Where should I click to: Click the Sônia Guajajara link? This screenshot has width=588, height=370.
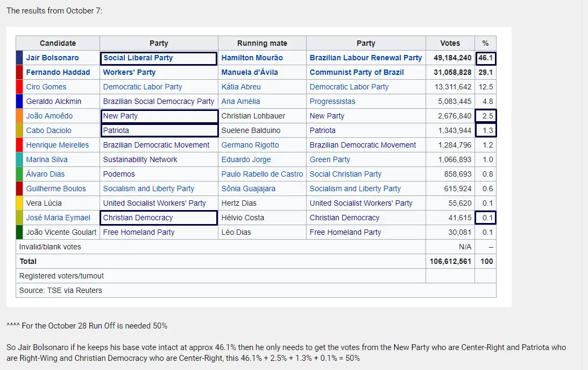click(248, 189)
